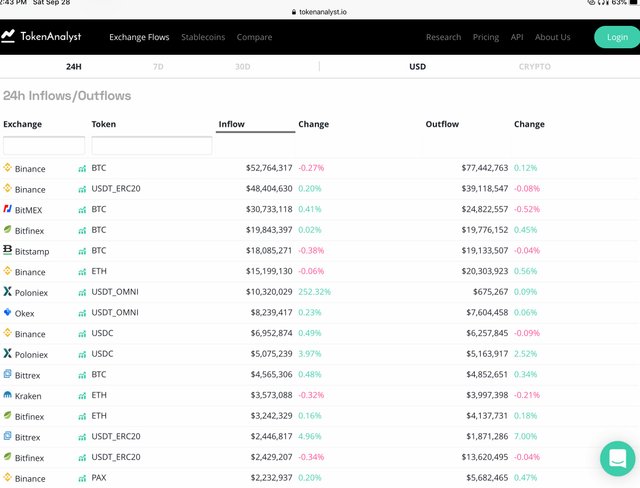The height and width of the screenshot is (488, 640).
Task: Open the Stablecoins tab
Action: point(203,38)
